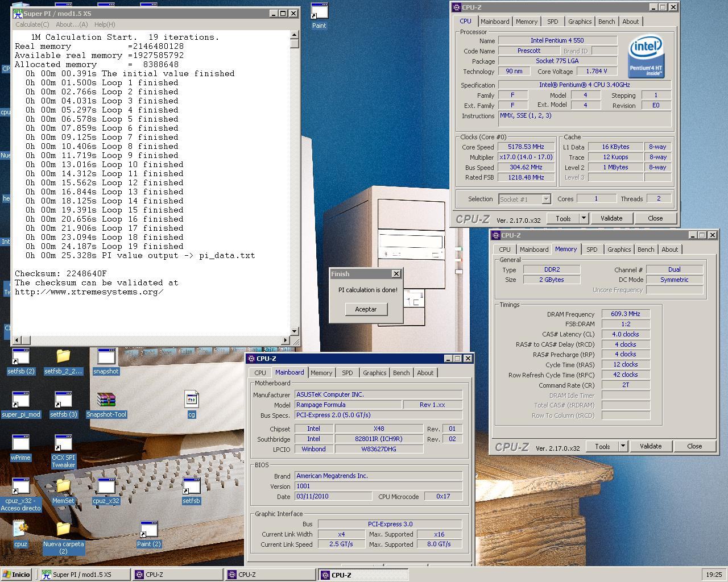Open the Paint (2) shortcut
The image size is (728, 582).
tap(149, 534)
